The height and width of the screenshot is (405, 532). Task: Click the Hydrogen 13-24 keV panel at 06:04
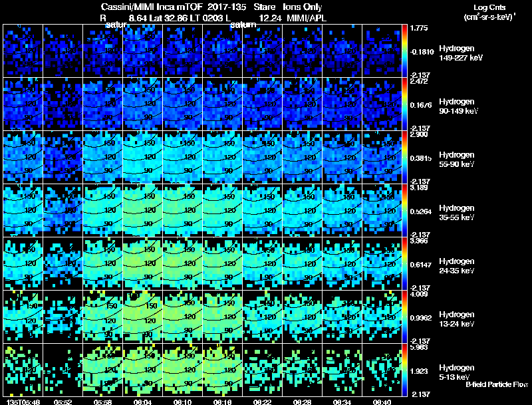pos(142,317)
